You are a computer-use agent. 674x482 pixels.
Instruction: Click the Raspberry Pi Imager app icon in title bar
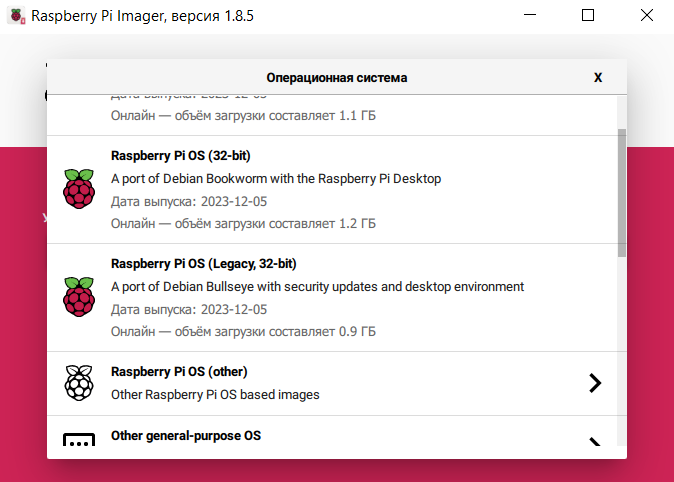(x=16, y=16)
